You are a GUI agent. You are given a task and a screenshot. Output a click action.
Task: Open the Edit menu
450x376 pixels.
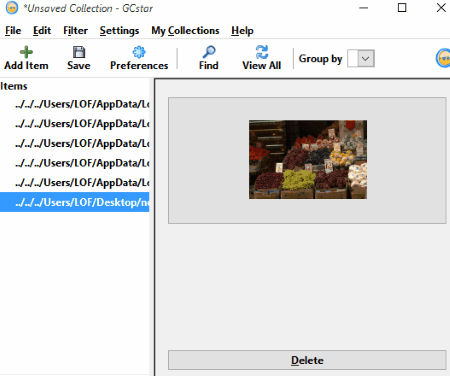point(42,31)
